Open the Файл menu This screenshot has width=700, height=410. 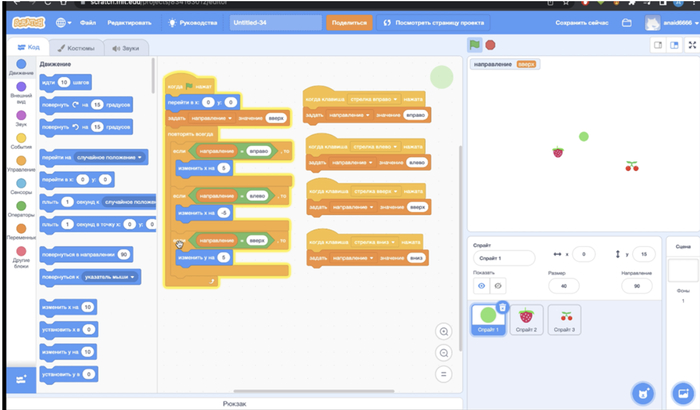pos(90,21)
